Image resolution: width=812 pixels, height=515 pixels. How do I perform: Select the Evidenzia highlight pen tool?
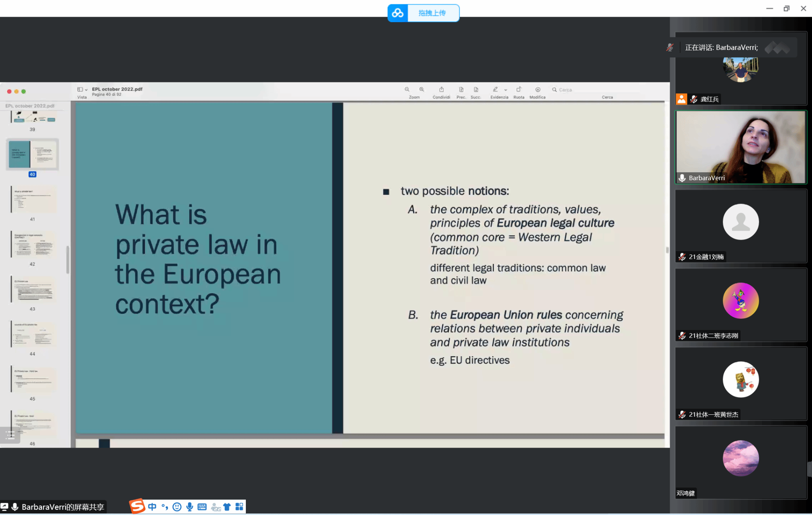pyautogui.click(x=495, y=90)
